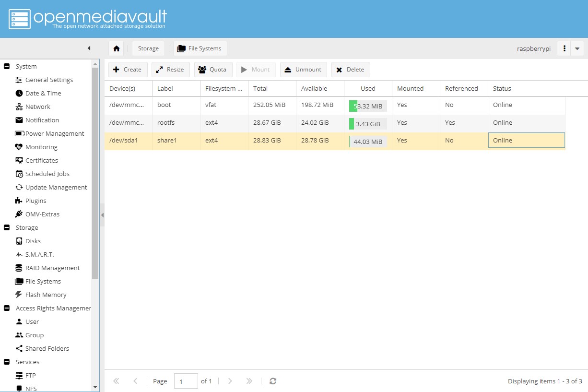Go to next page arrow

click(x=230, y=381)
